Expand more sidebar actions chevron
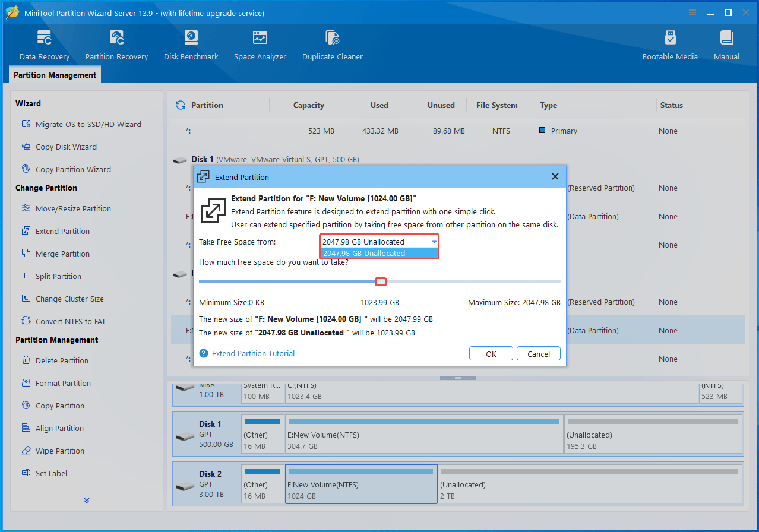 coord(87,501)
